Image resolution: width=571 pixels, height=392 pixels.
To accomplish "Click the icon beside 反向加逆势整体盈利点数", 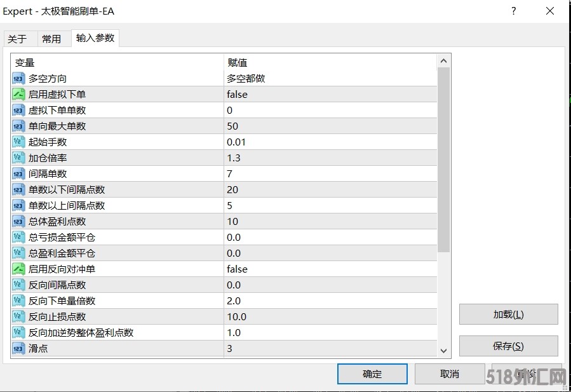I will point(18,333).
